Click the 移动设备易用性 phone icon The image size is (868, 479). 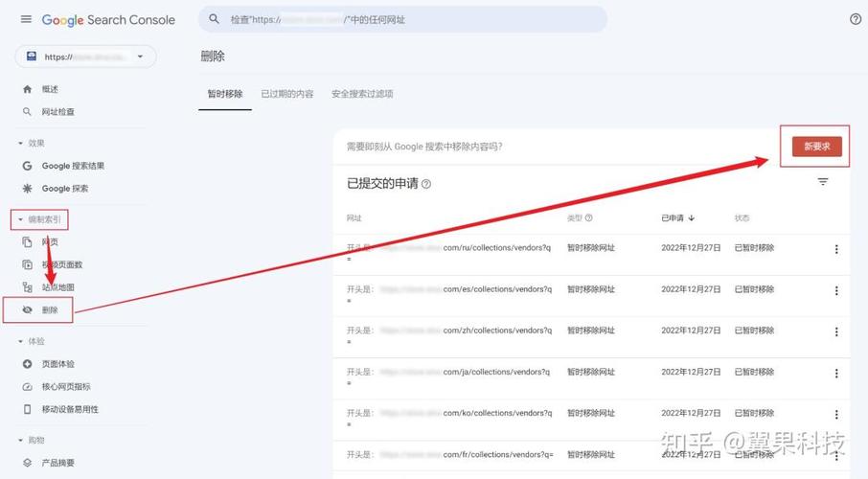pyautogui.click(x=27, y=409)
